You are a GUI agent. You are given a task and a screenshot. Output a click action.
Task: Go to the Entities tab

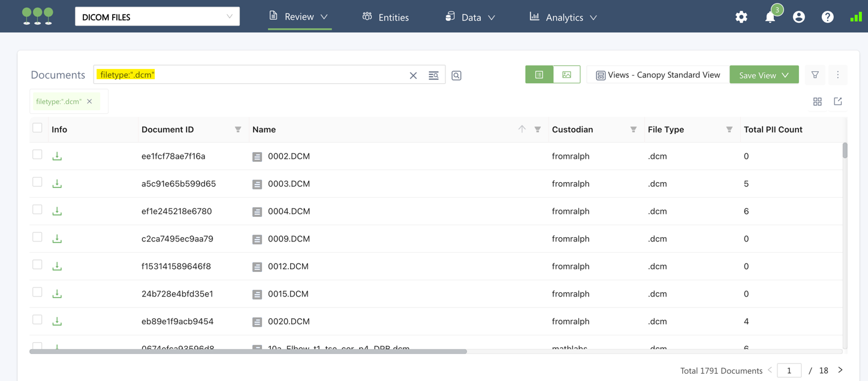tap(386, 17)
